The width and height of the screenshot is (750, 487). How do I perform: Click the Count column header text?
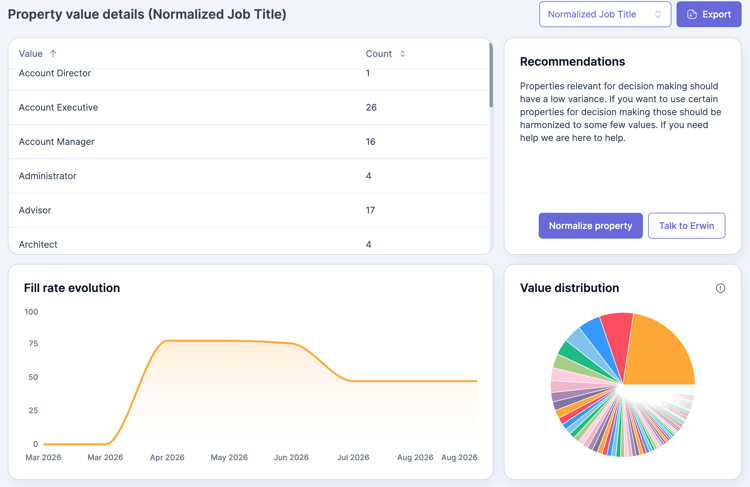point(379,54)
